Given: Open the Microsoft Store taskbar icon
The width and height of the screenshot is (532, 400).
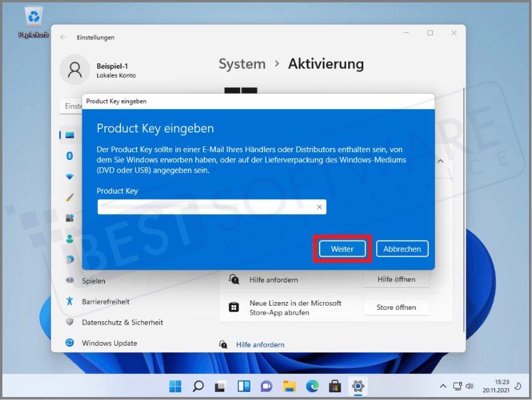Looking at the screenshot, I should [x=335, y=386].
